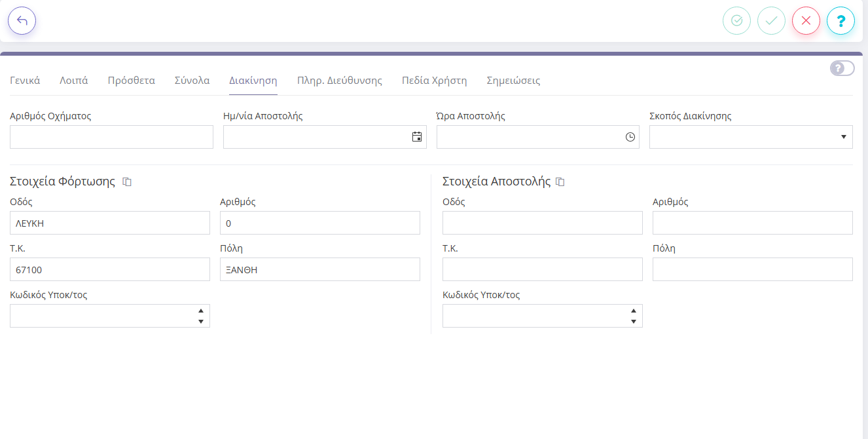The height and width of the screenshot is (439, 868).
Task: Click copy icon next to Στοιχεία Φόρτωσης
Action: 128,182
